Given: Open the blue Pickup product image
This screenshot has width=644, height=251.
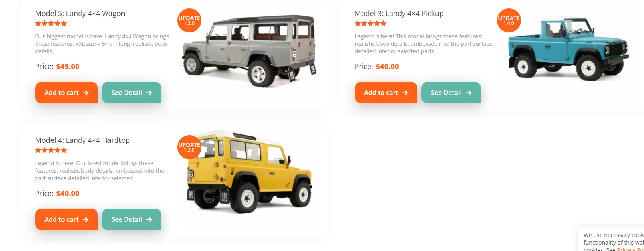Looking at the screenshot, I should 568,48.
